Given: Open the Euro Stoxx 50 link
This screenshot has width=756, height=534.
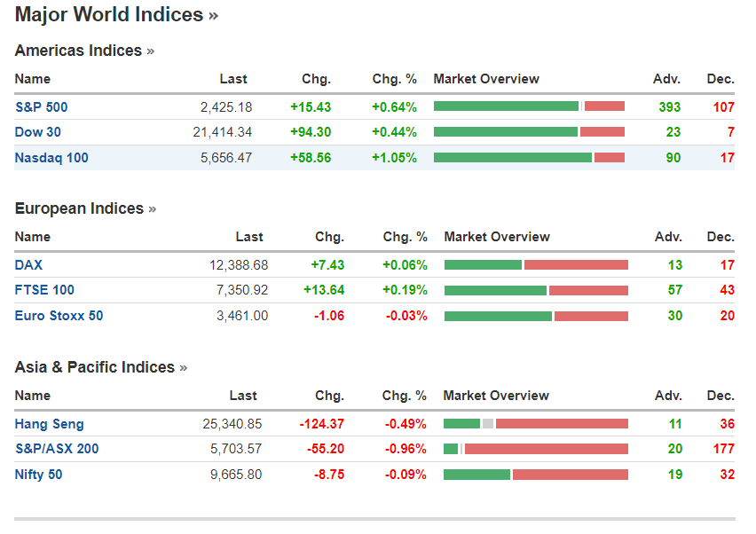Looking at the screenshot, I should click(x=59, y=316).
